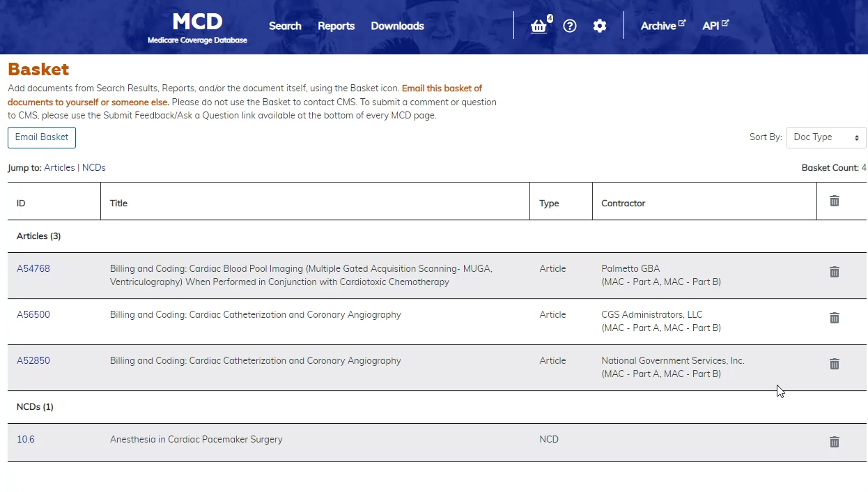
Task: Open article A54768 by its ID link
Action: coord(33,268)
